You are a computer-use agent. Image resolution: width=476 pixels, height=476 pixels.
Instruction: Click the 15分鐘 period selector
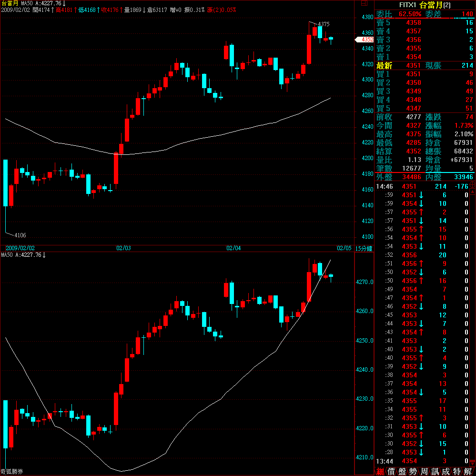click(x=364, y=248)
